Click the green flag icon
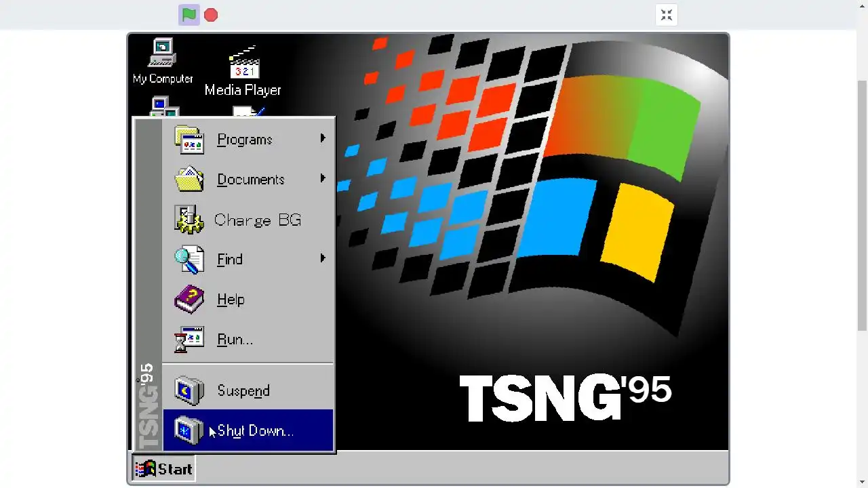Viewport: 868px width, 488px height. point(189,14)
